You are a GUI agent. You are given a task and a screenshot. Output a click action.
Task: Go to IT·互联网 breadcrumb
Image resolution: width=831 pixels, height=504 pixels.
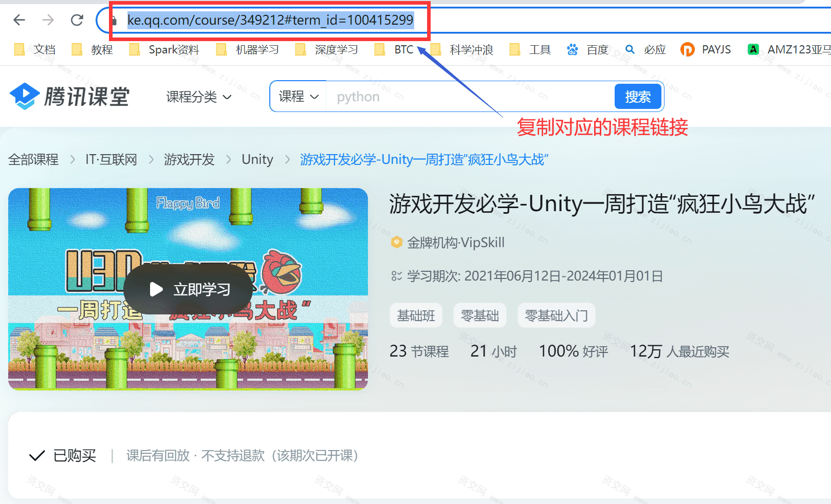pos(111,159)
